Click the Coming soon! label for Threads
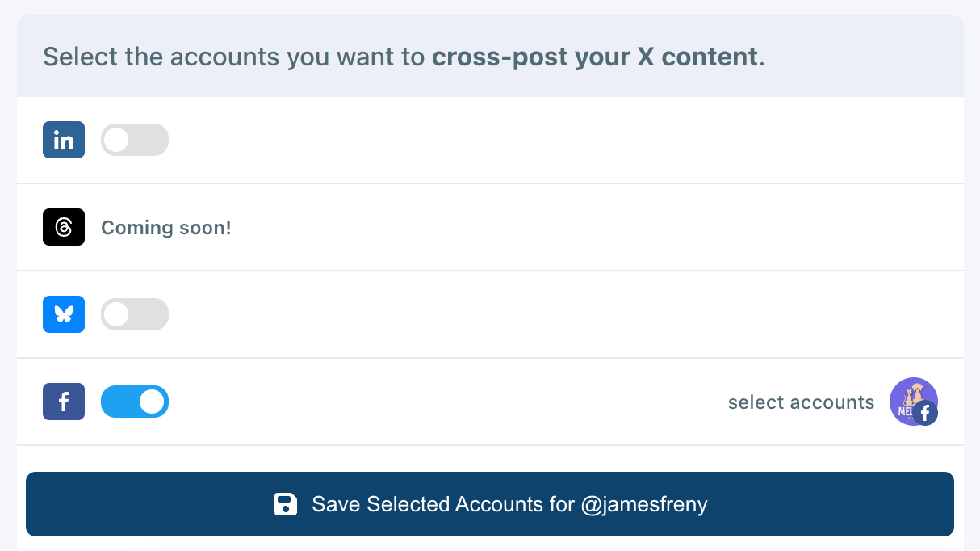This screenshot has height=551, width=980. click(165, 227)
